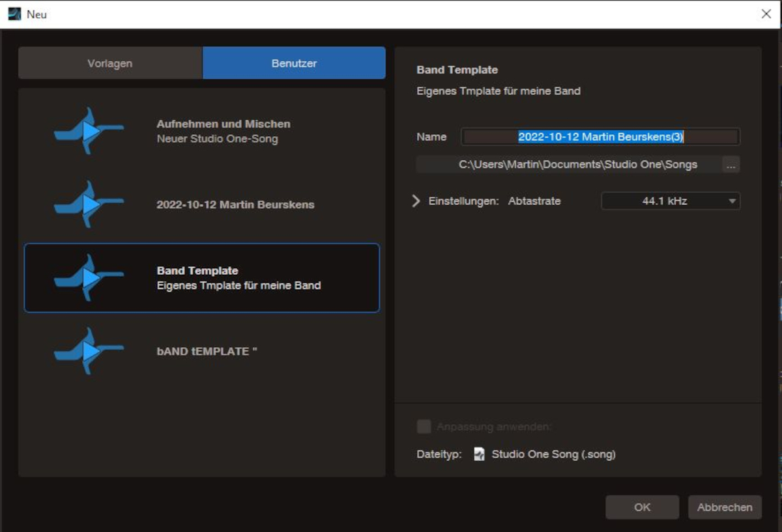Click the 'Band Template' heading in details panel
782x532 pixels.
pyautogui.click(x=457, y=70)
